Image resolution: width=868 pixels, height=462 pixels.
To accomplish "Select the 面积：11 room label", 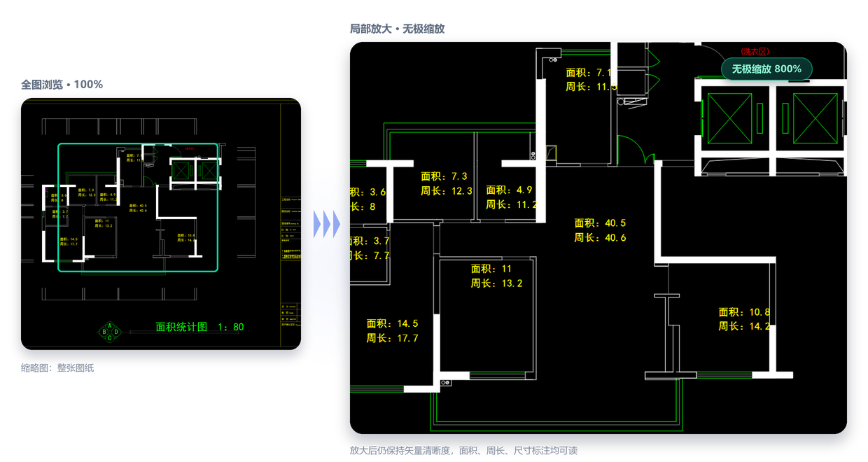I will pos(491,269).
